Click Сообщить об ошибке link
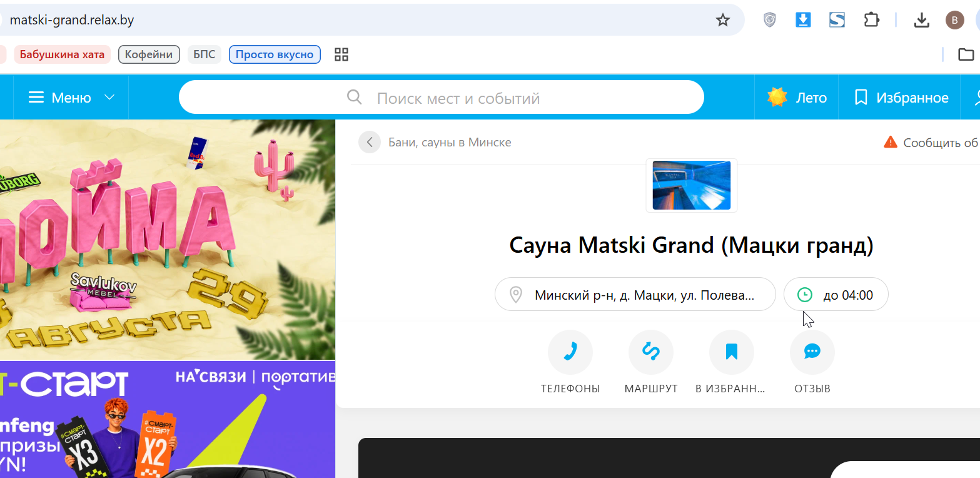 click(x=941, y=142)
